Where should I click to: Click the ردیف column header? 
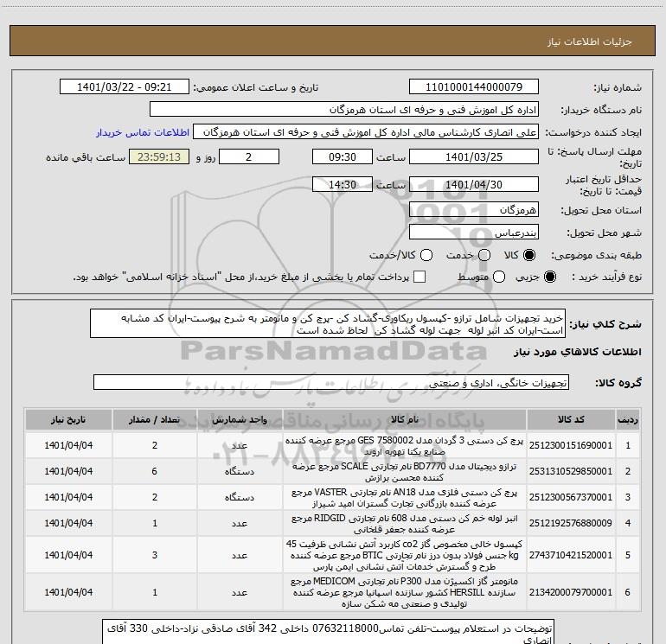click(x=627, y=419)
